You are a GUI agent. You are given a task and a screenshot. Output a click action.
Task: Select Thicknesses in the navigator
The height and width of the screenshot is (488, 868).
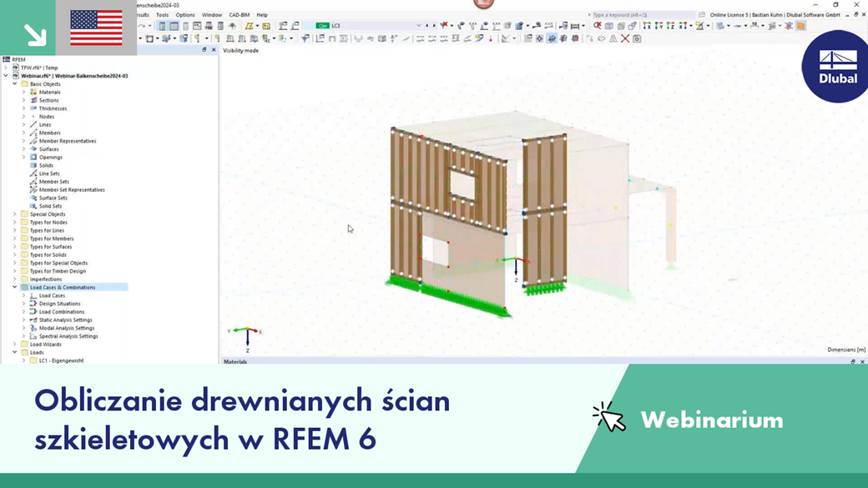tap(53, 108)
